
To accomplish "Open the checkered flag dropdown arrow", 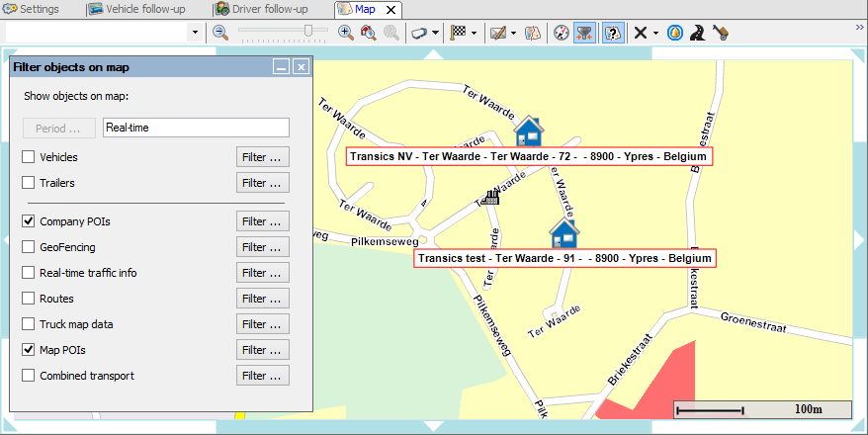I will coord(475,33).
